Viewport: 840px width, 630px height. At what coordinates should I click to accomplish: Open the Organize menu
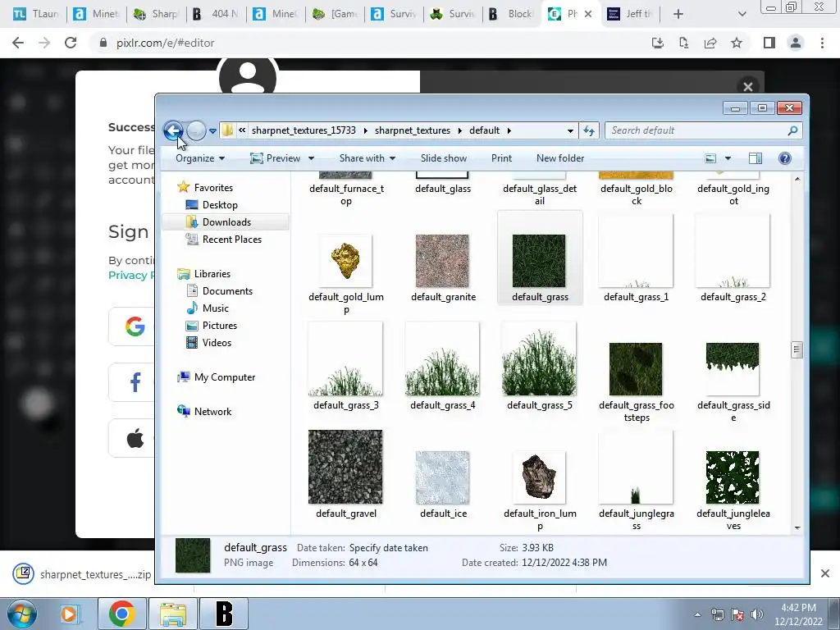click(x=200, y=158)
